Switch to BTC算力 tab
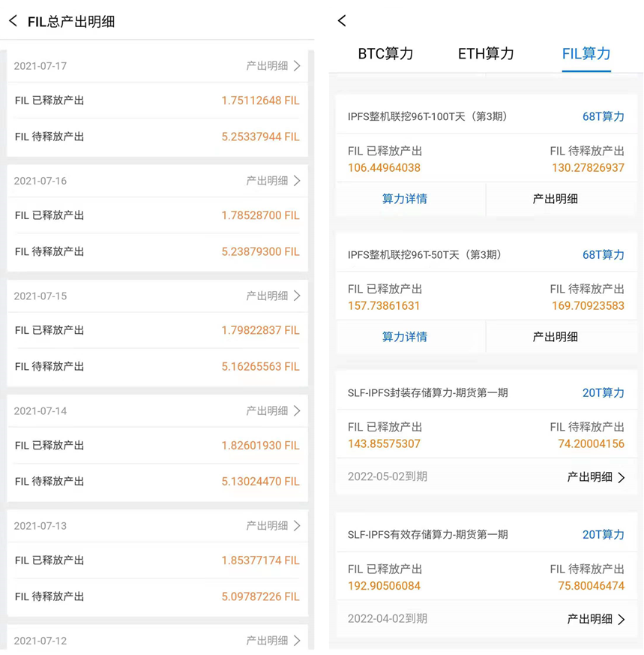Viewport: 644px width, 655px height. [385, 54]
